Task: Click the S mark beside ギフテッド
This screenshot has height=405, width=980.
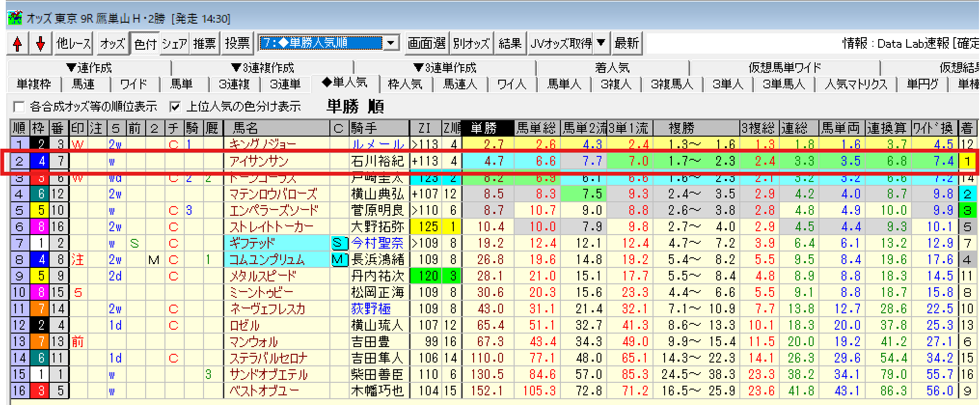Action: point(339,243)
